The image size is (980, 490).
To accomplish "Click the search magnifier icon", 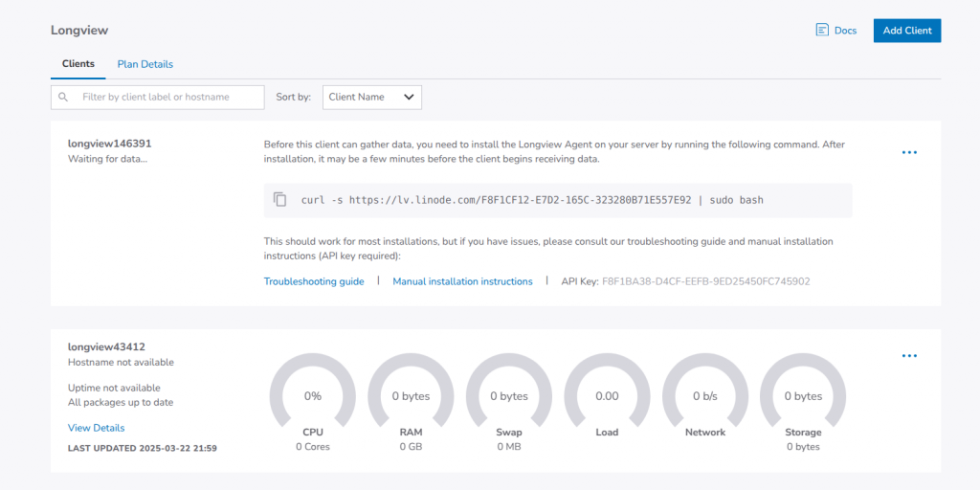I will click(x=64, y=97).
